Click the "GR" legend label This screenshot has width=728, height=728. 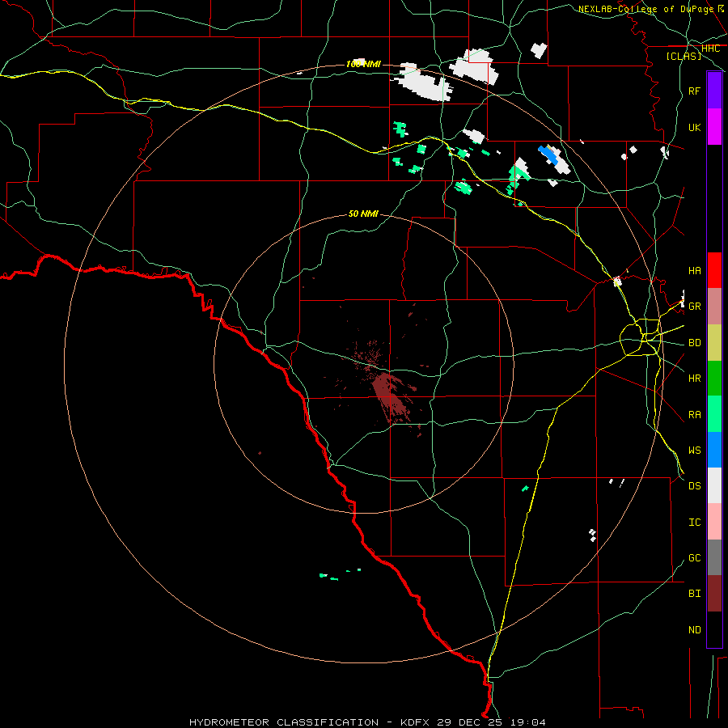(x=695, y=307)
